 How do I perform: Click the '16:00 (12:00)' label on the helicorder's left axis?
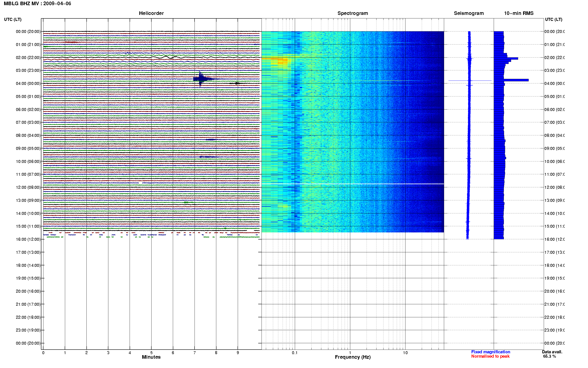[x=28, y=239]
